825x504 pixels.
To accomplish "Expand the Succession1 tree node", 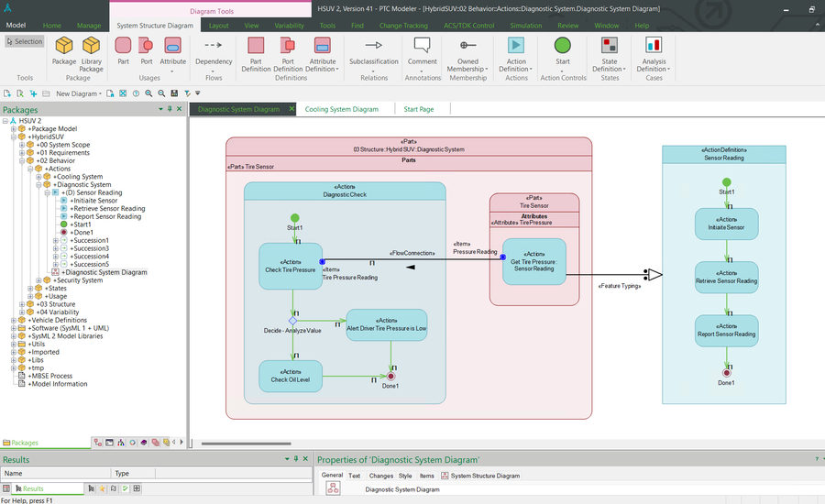I will tap(56, 240).
